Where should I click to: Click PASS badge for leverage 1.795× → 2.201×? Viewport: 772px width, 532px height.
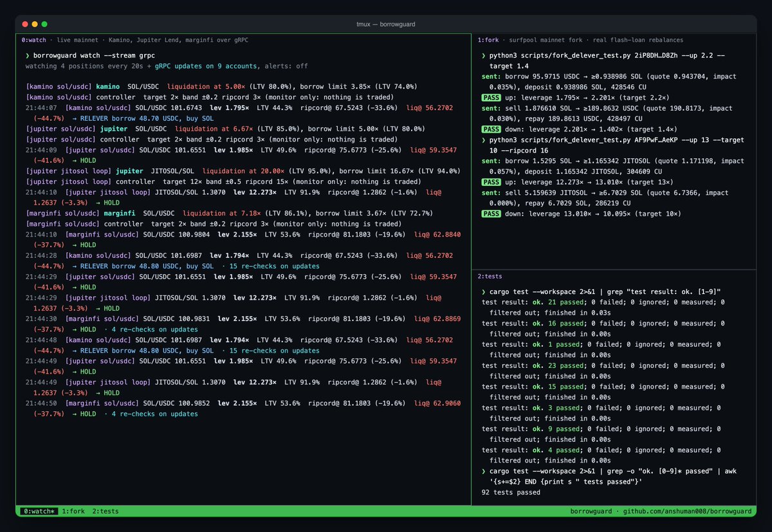point(492,97)
